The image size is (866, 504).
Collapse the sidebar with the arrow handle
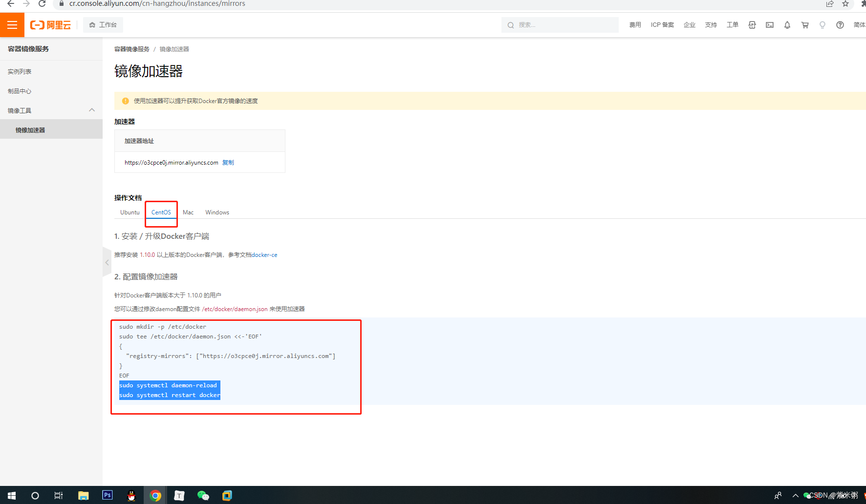[107, 262]
